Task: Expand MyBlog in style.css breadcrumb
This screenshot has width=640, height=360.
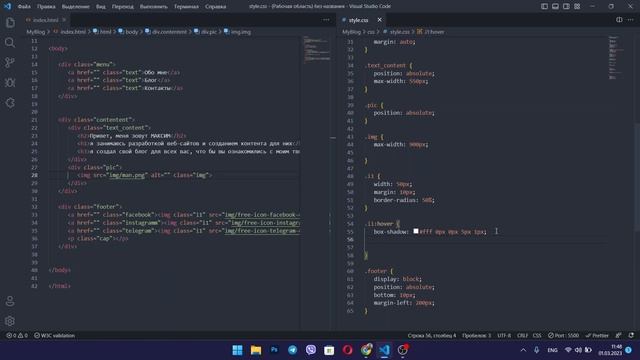Action: click(x=351, y=32)
